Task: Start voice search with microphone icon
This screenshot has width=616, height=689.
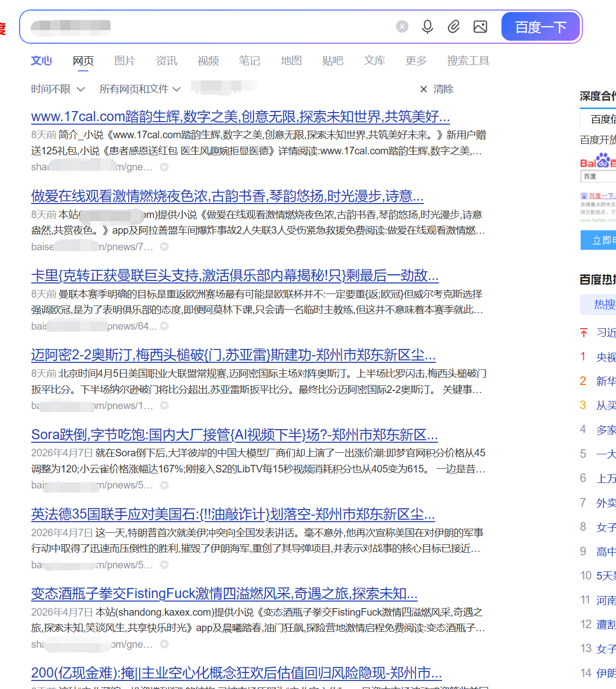Action: pos(428,27)
